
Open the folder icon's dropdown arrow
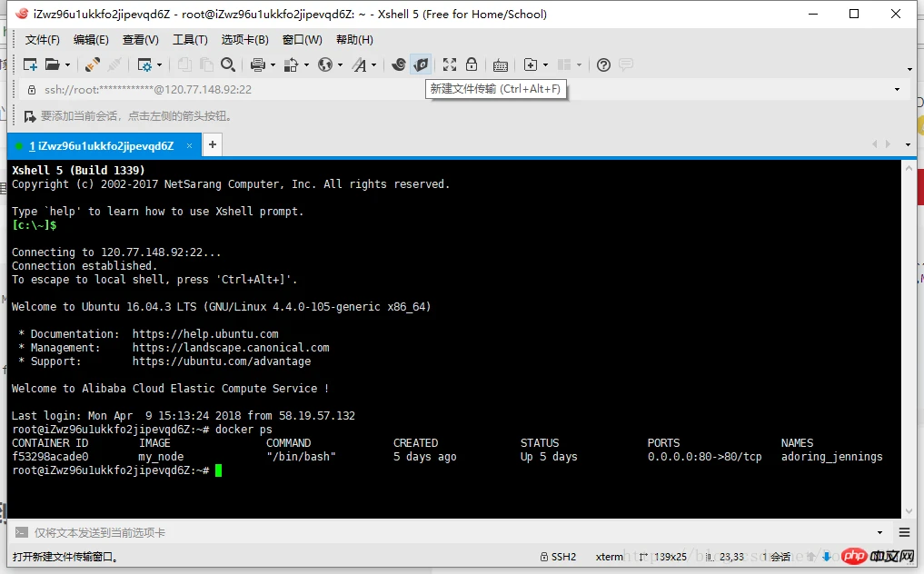coord(67,64)
